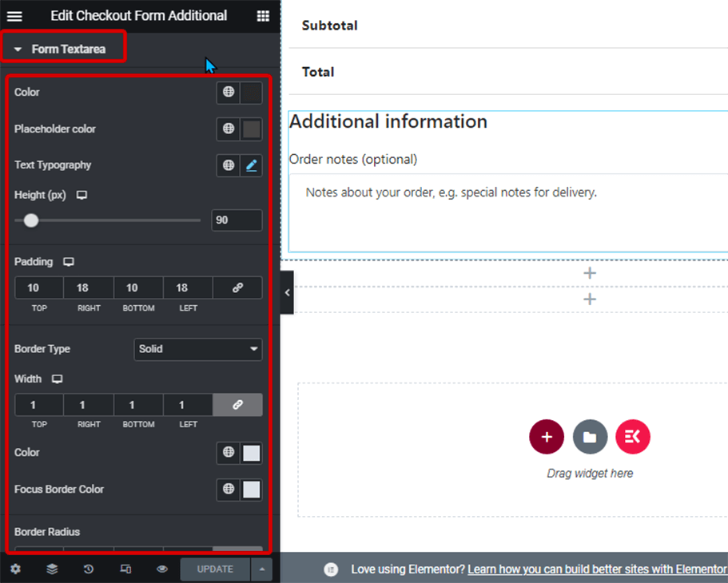
Task: Open the Navigator layers icon
Action: click(52, 569)
